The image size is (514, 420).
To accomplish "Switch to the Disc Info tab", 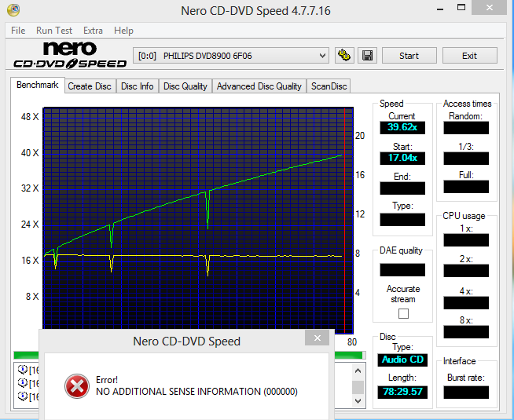I will pyautogui.click(x=137, y=86).
